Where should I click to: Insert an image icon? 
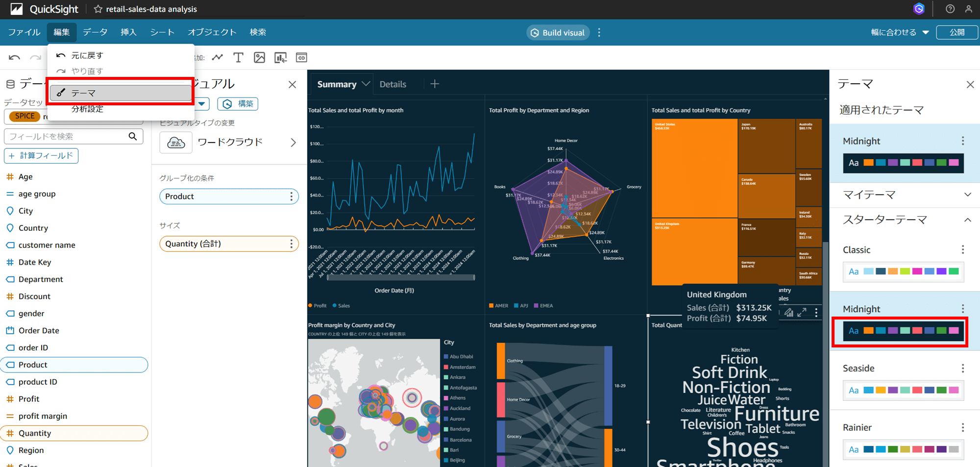(259, 57)
